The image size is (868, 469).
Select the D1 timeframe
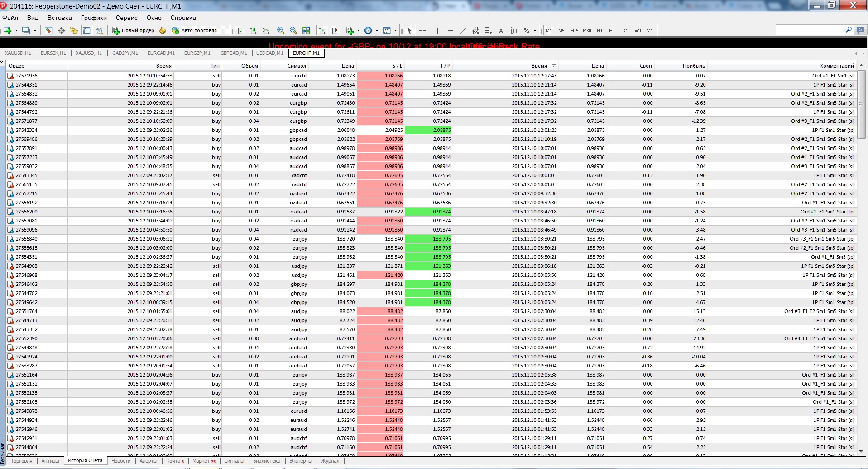pos(625,30)
